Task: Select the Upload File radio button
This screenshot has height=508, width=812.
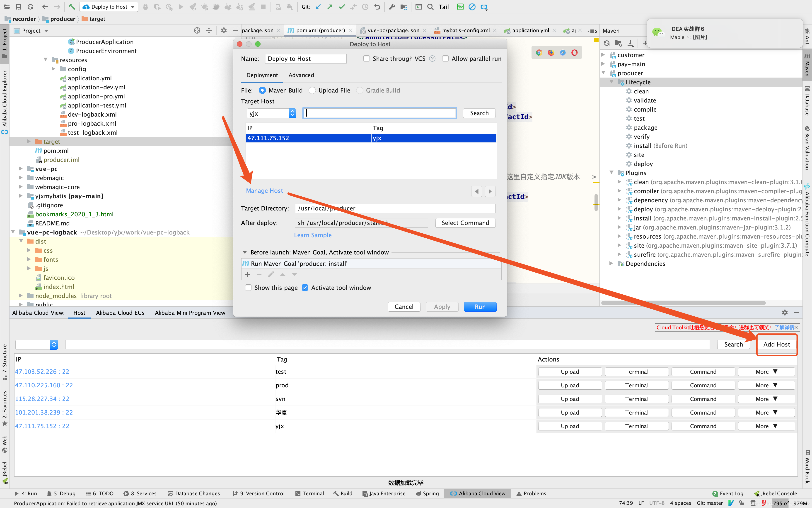Action: 312,90
